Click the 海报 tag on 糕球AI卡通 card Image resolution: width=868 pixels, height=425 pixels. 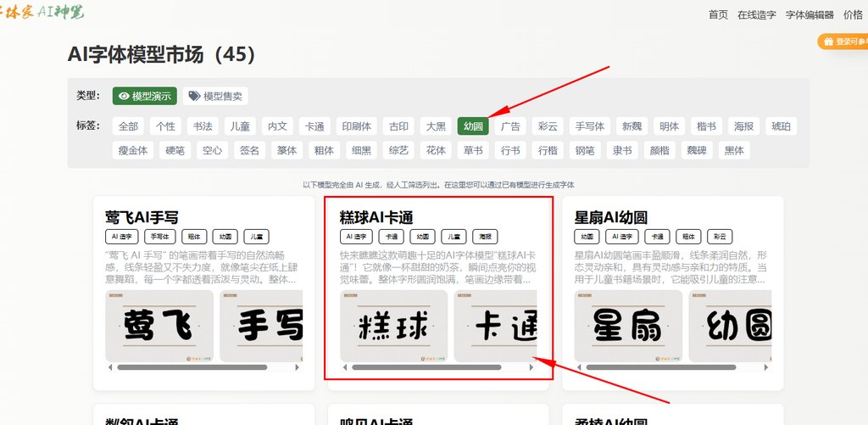[485, 237]
